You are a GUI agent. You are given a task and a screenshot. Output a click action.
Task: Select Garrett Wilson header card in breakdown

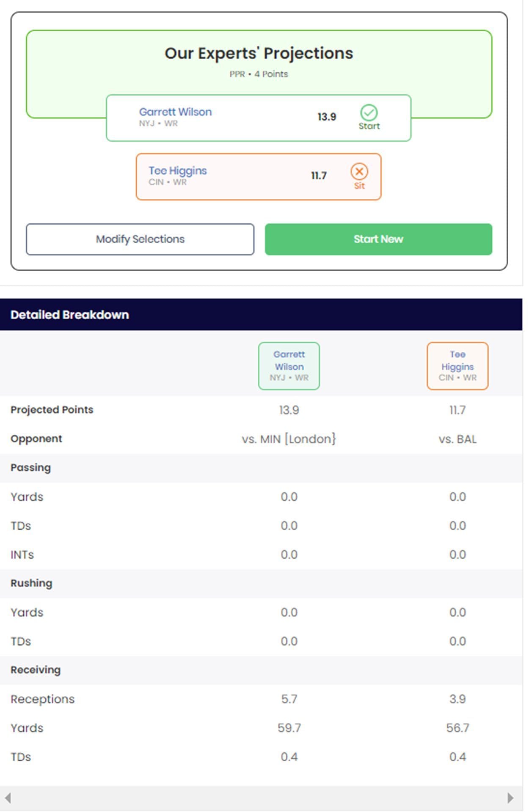[x=289, y=366]
